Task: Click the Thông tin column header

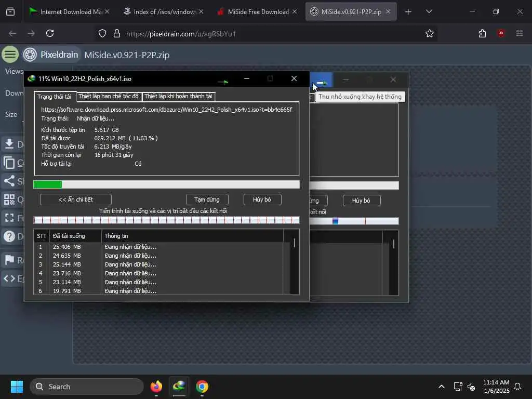Action: 192,236
